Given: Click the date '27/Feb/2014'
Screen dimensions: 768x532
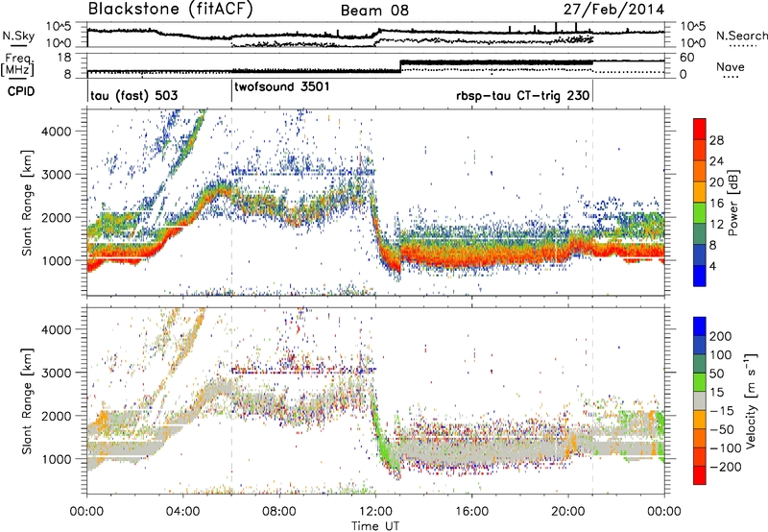Looking at the screenshot, I should pos(613,10).
